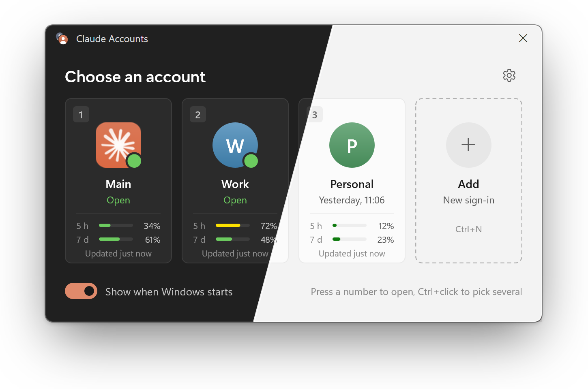Click the 23% usage value

click(x=386, y=240)
